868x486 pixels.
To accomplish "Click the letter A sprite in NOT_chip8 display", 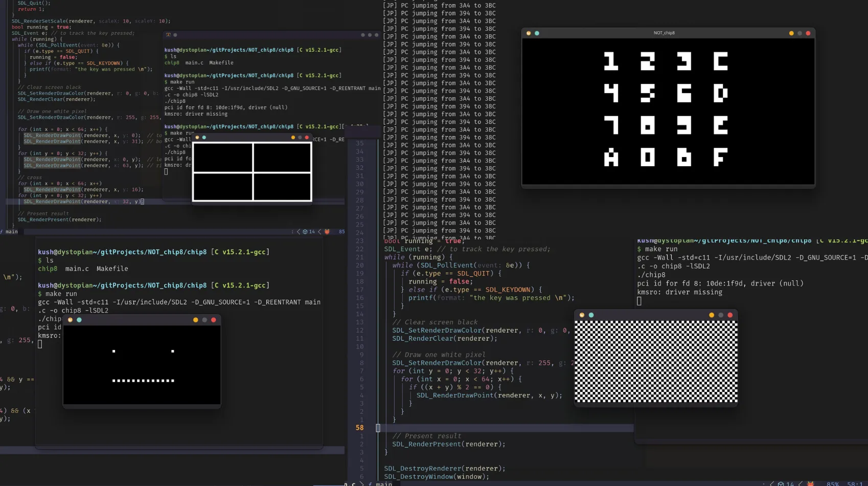I will click(x=611, y=158).
